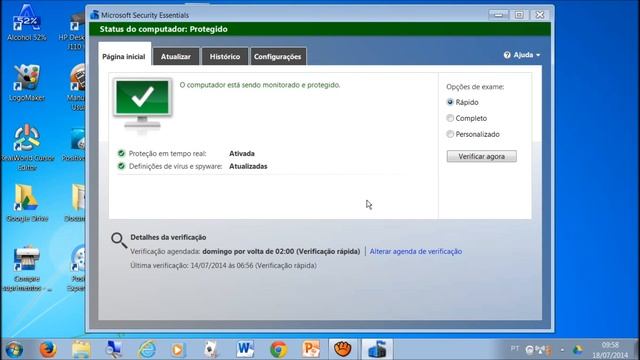Open the Configurações tab
Viewport: 640px width, 360px height.
[278, 57]
